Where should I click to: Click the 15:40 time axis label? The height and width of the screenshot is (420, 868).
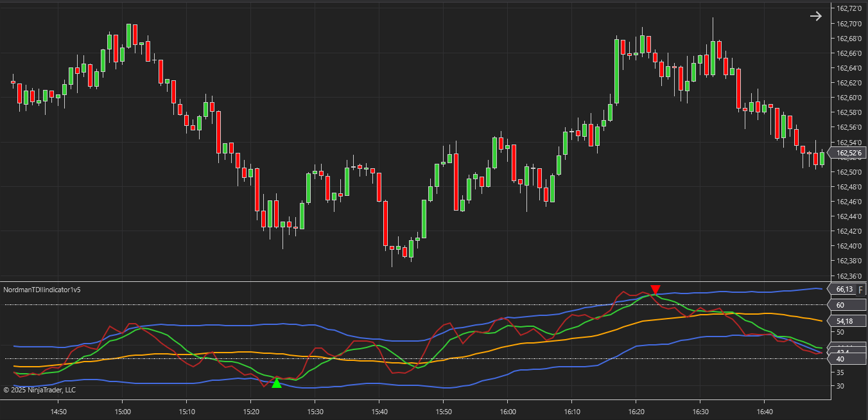click(379, 411)
